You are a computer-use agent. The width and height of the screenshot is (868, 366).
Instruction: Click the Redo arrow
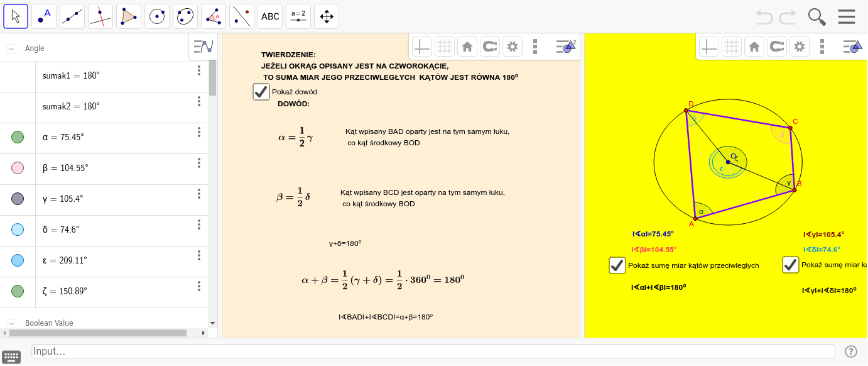click(x=788, y=16)
